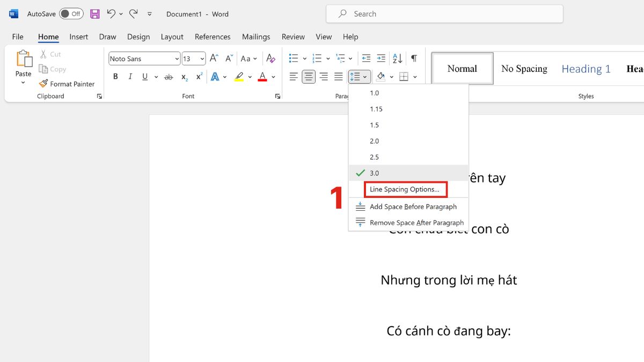Image resolution: width=644 pixels, height=362 pixels.
Task: Sort text alphabetically with A-Z icon
Action: tap(398, 58)
